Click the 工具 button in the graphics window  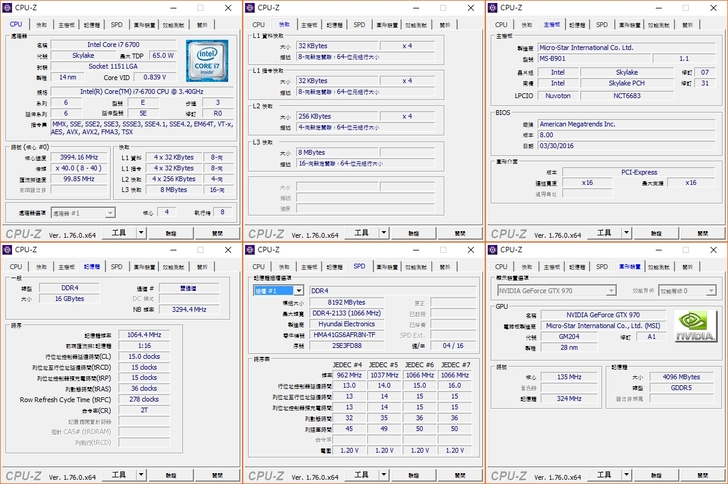click(x=605, y=474)
